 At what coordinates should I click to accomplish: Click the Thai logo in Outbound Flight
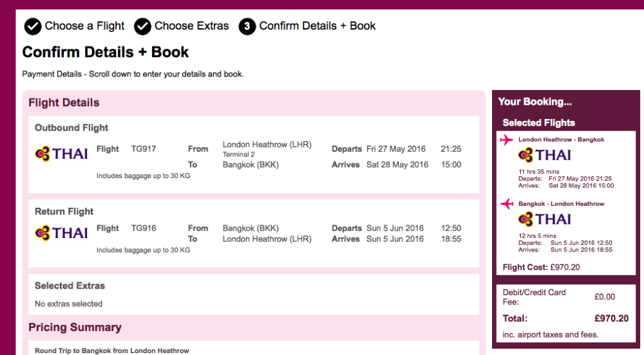click(61, 154)
